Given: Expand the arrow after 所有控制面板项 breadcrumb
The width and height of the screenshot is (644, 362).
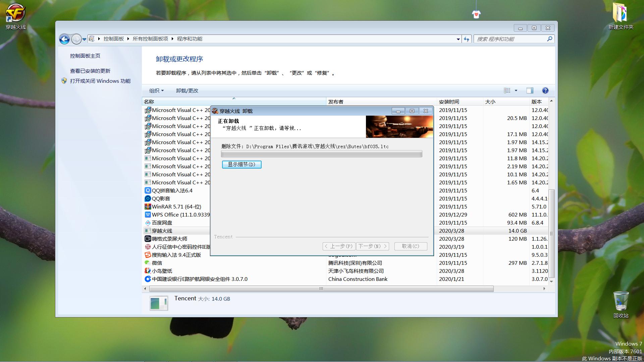Looking at the screenshot, I should (x=172, y=39).
